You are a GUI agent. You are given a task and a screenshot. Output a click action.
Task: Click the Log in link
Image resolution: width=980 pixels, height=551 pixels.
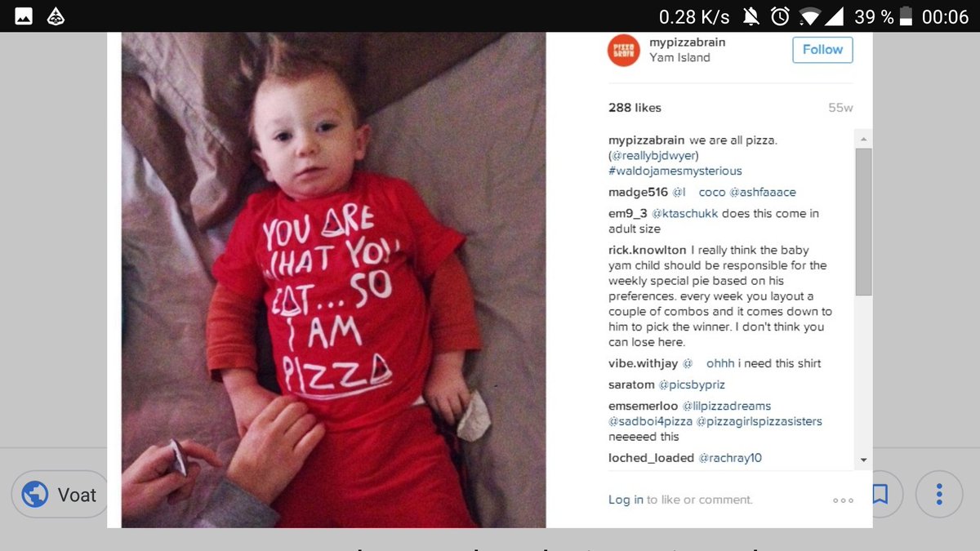coord(626,500)
